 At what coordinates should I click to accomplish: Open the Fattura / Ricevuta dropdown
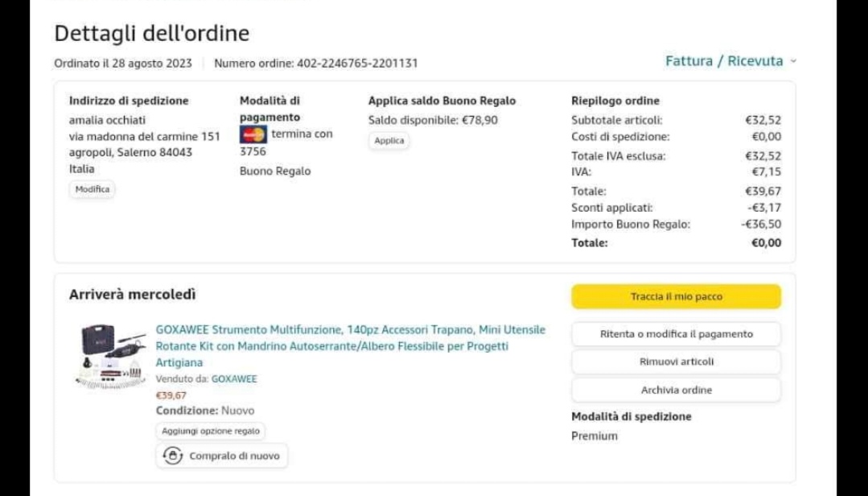[x=730, y=61]
